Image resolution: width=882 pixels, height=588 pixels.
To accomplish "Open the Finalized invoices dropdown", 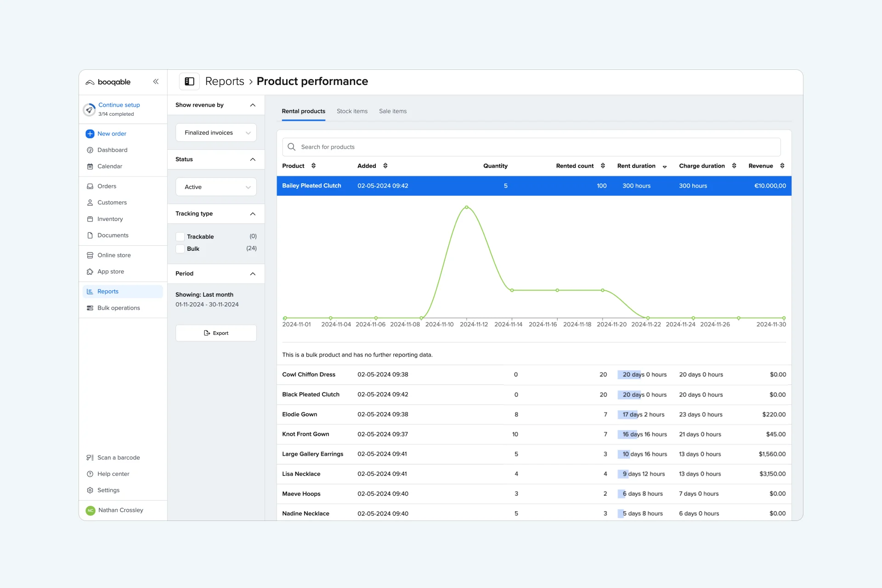I will 216,133.
